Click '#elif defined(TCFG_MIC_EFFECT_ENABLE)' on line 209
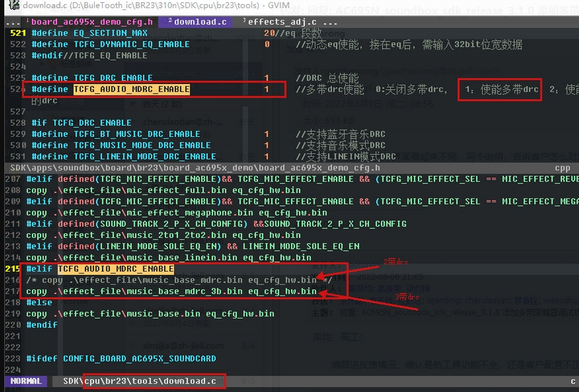Viewport: 579px width, 392px height. pyautogui.click(x=123, y=202)
